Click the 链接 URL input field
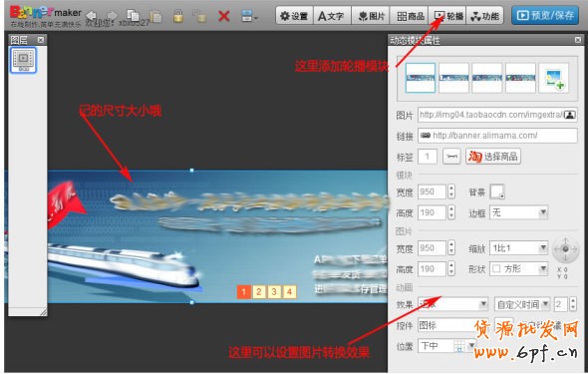588x374 pixels. (x=497, y=136)
